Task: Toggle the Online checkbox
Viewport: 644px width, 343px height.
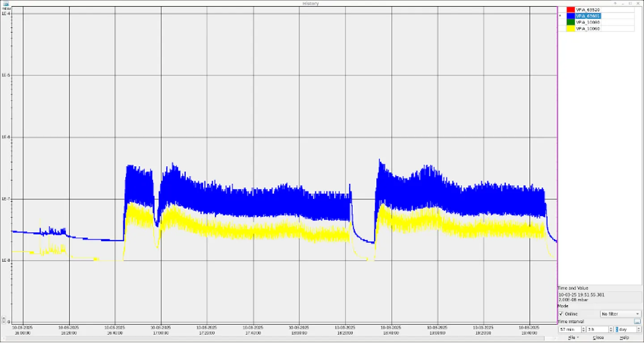Action: coord(562,314)
